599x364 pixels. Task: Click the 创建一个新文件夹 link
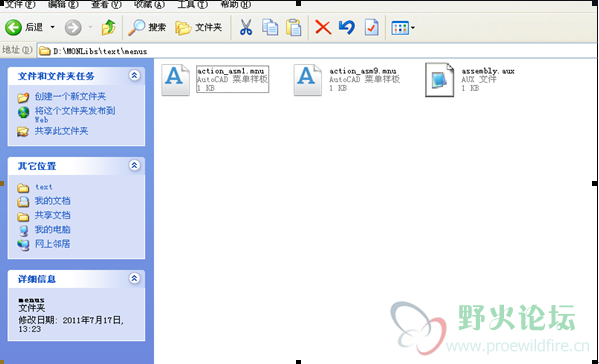70,96
